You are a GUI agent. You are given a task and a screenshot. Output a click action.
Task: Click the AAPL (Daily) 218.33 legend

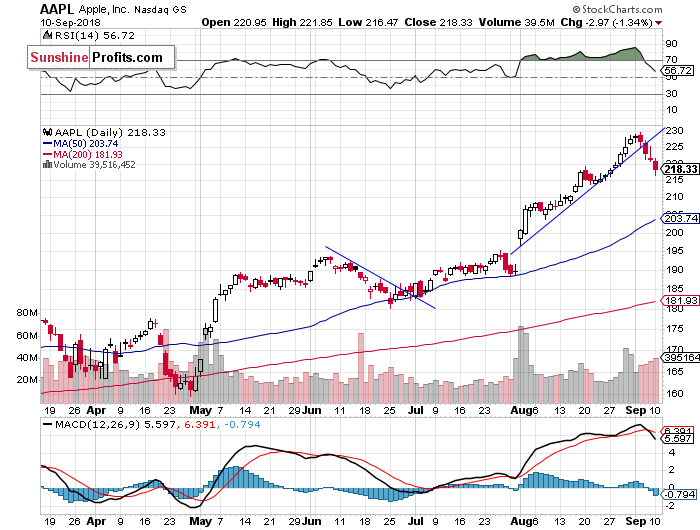point(110,132)
